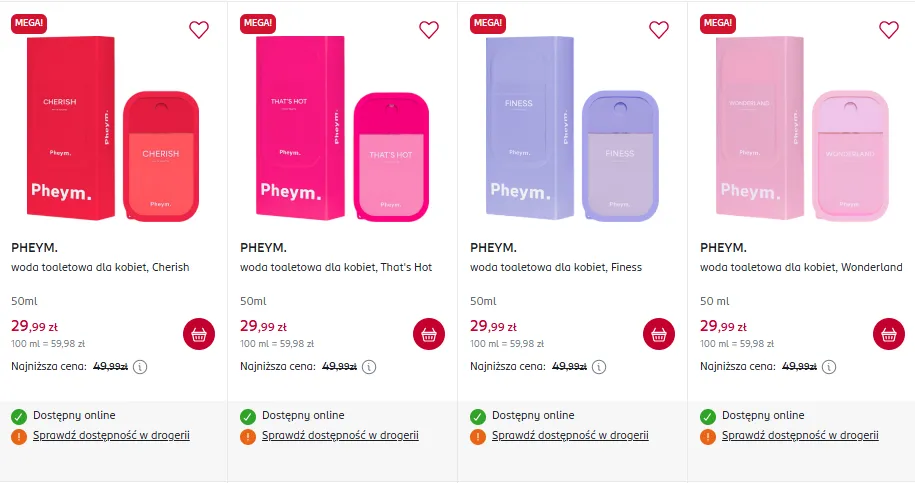Open That's Hot product title link

click(336, 268)
